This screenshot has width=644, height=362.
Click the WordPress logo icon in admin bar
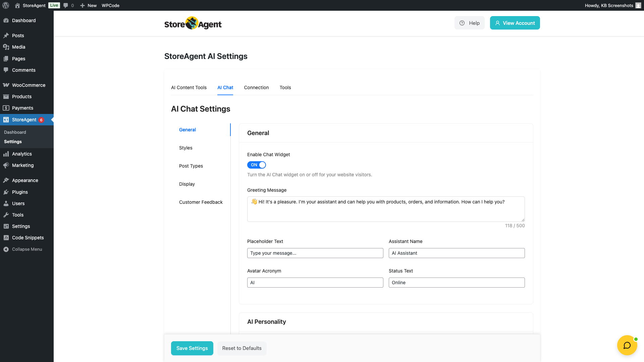tap(6, 5)
